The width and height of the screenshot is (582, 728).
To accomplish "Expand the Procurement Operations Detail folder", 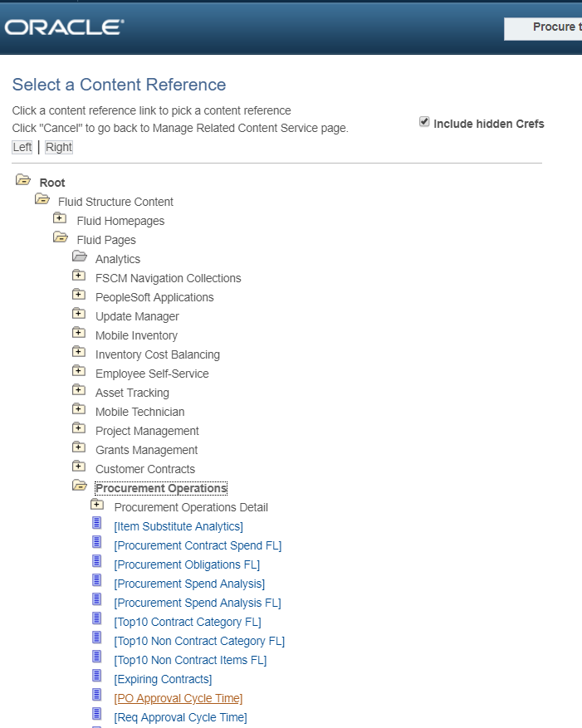I will point(97,504).
